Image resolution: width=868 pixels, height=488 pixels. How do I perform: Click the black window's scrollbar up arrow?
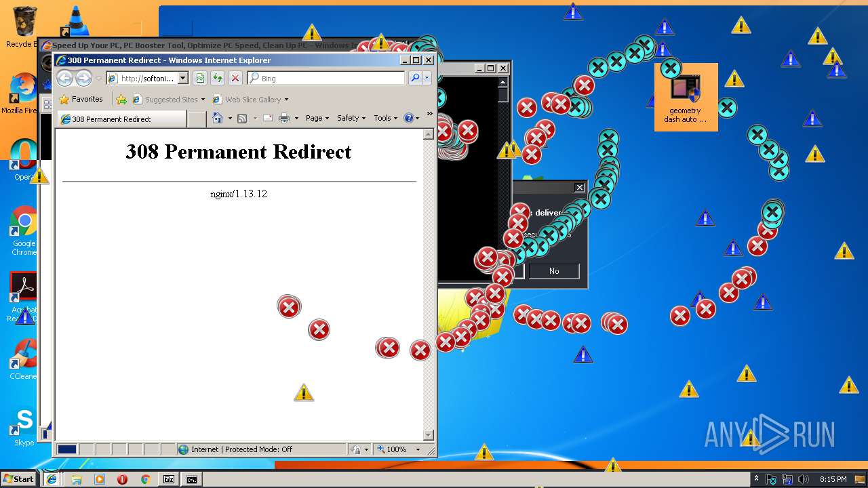[503, 82]
